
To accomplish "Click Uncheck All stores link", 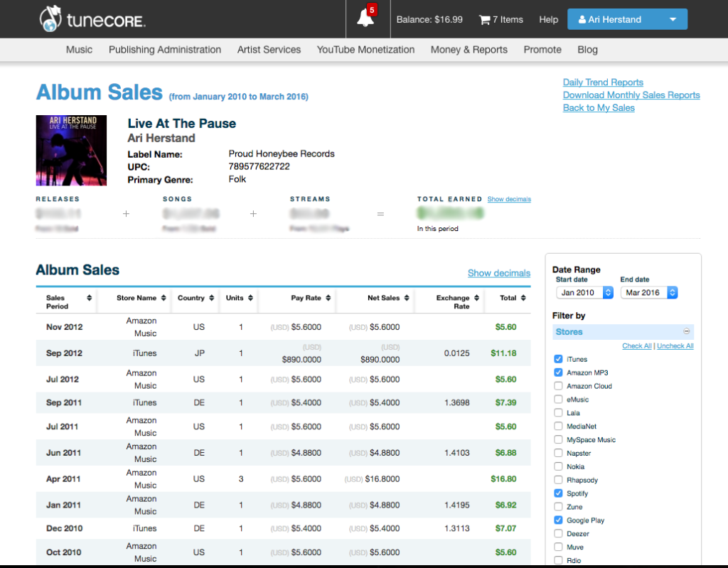I will click(x=675, y=346).
